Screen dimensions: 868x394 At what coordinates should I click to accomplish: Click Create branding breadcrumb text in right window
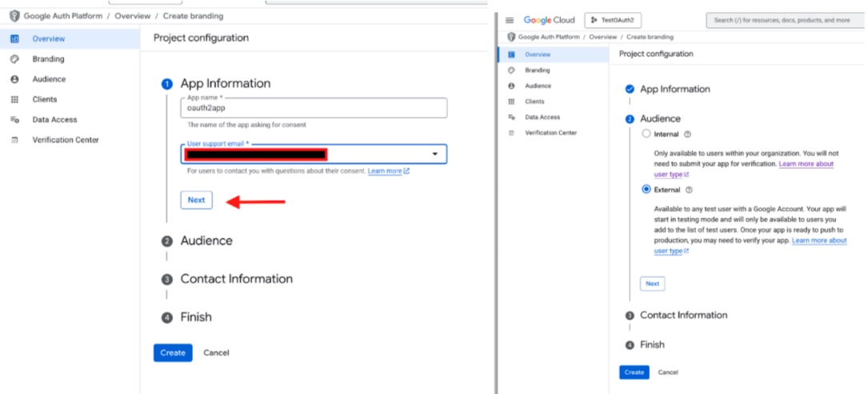click(x=650, y=37)
